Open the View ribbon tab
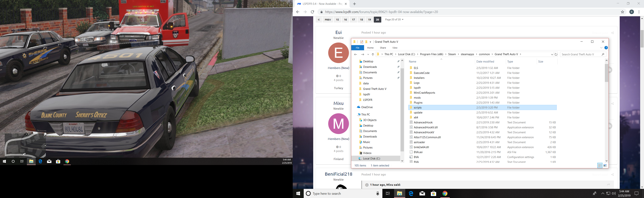Image resolution: width=644 pixels, height=198 pixels. click(x=395, y=48)
